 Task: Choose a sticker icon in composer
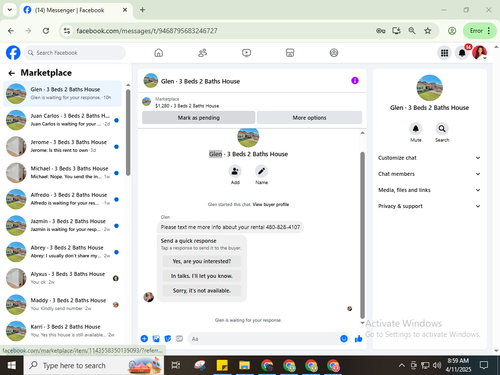point(168,339)
